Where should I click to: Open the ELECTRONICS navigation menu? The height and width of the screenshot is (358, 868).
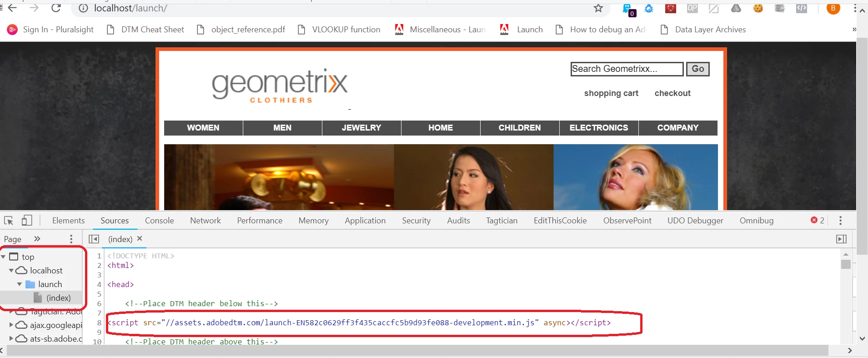[x=599, y=128]
